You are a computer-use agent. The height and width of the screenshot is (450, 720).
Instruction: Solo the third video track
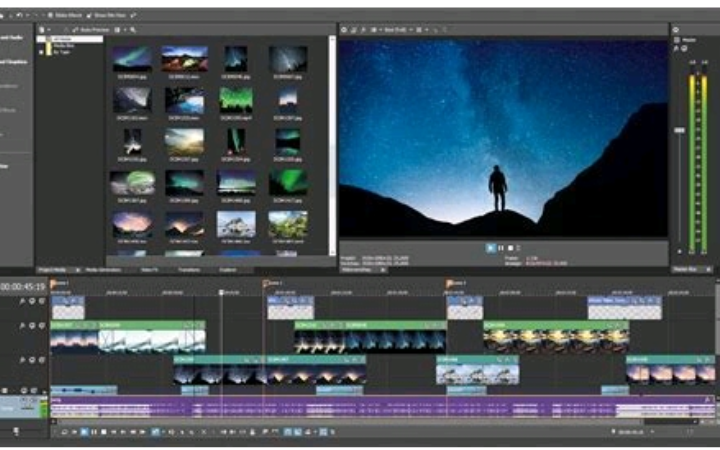(x=42, y=360)
